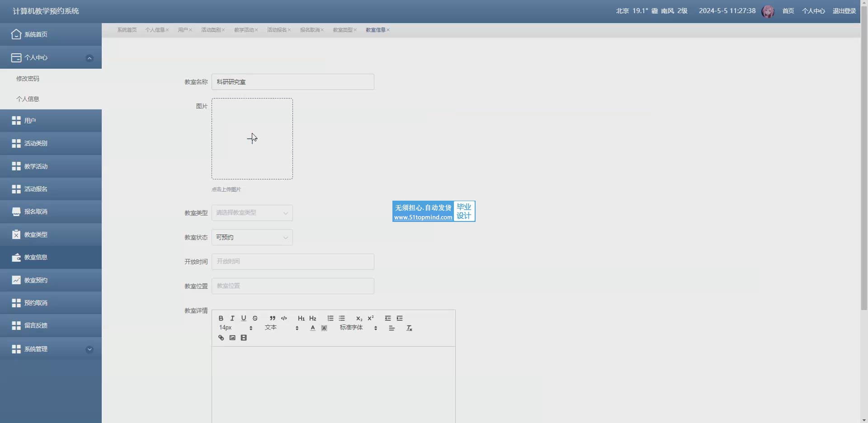This screenshot has width=868, height=423.
Task: Insert an ordered list in the editor
Action: (330, 318)
